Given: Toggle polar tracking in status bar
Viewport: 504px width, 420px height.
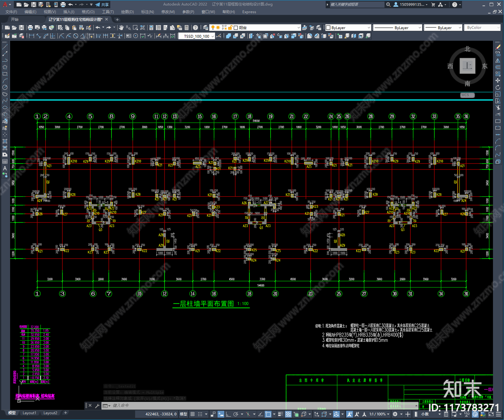Looking at the screenshot, I should pos(236,414).
